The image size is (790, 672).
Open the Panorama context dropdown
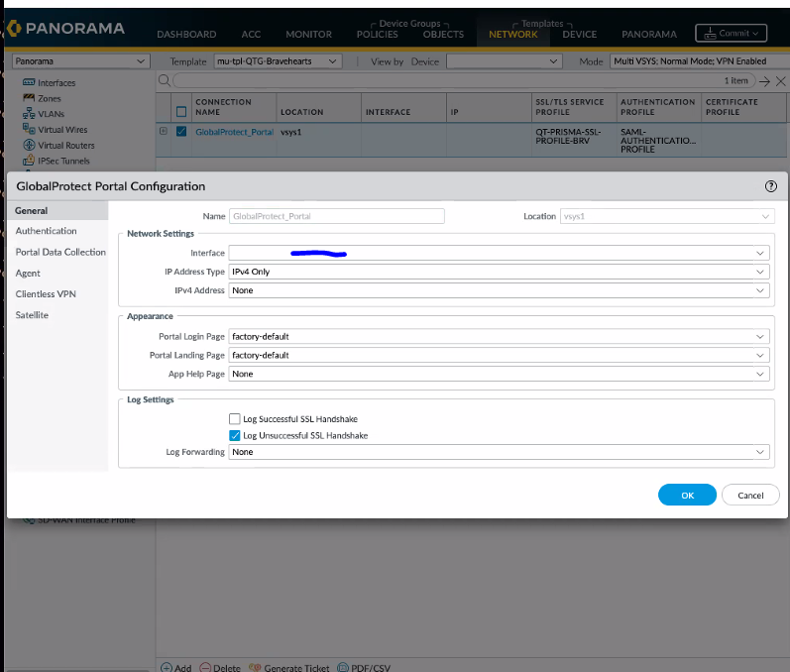pyautogui.click(x=80, y=60)
